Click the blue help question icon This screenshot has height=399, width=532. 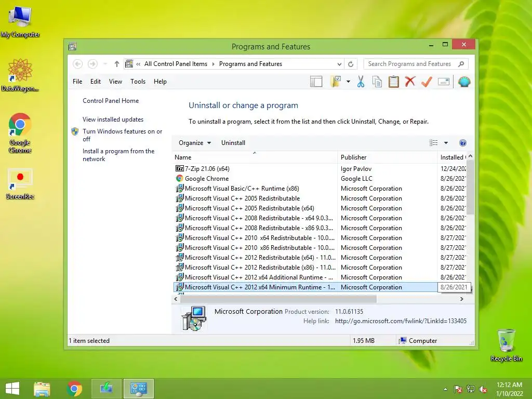pyautogui.click(x=463, y=143)
